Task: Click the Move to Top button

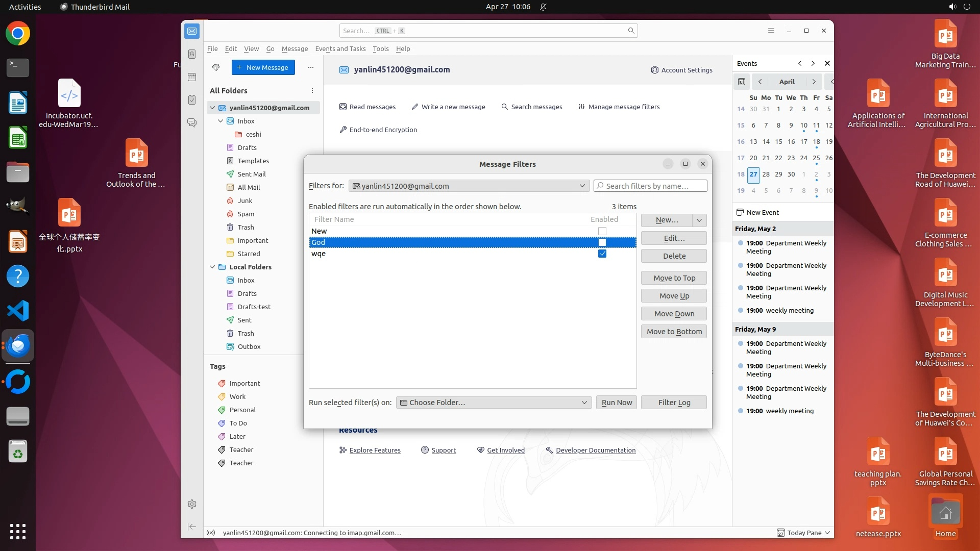Action: coord(674,278)
